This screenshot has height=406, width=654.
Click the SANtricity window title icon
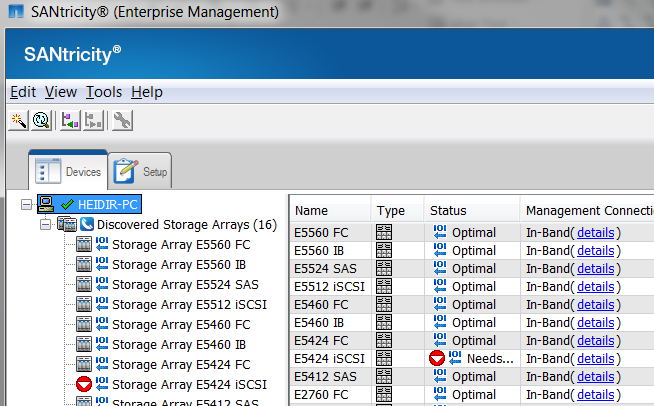[x=16, y=11]
